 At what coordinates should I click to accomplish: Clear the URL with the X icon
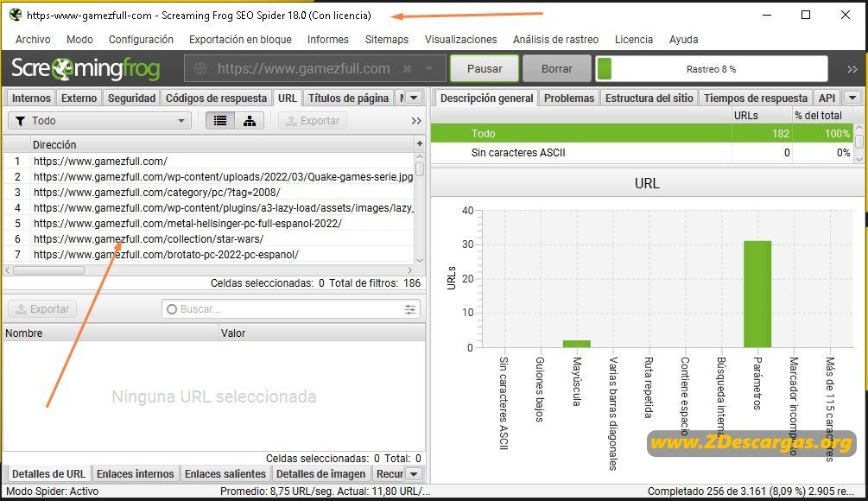click(x=407, y=68)
